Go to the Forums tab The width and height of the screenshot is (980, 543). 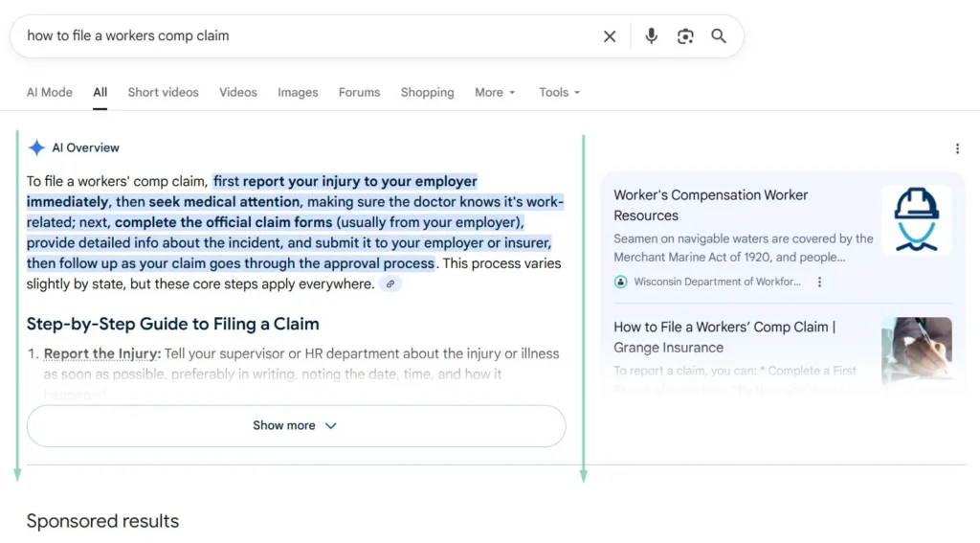(359, 93)
